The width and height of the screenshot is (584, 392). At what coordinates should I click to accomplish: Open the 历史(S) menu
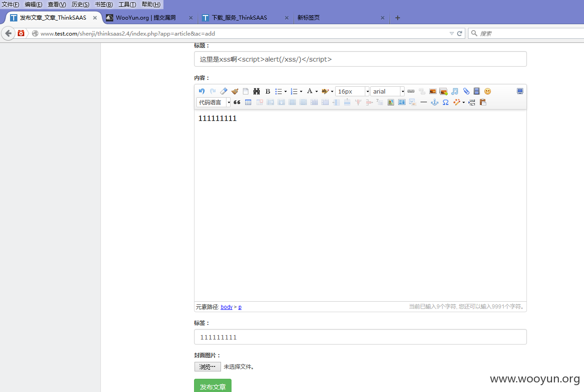pyautogui.click(x=80, y=4)
